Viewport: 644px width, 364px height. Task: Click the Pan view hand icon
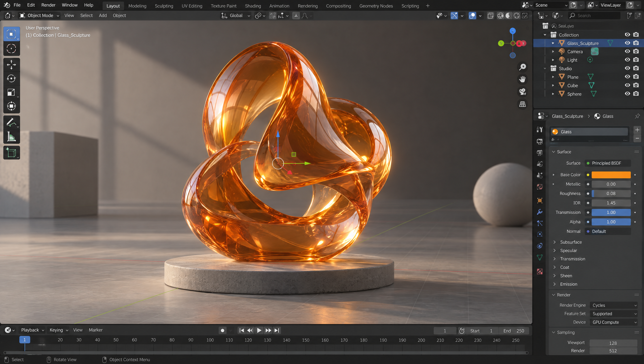click(x=522, y=79)
